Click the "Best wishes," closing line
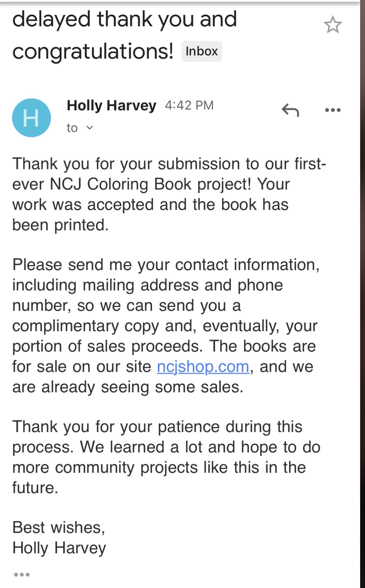 click(x=58, y=527)
